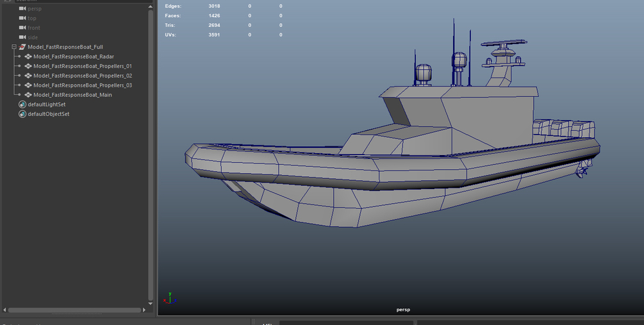Screen dimensions: 644x325
Task: Select Model_FastResponseBoat_Propellers_02 in outliner
Action: (83, 76)
